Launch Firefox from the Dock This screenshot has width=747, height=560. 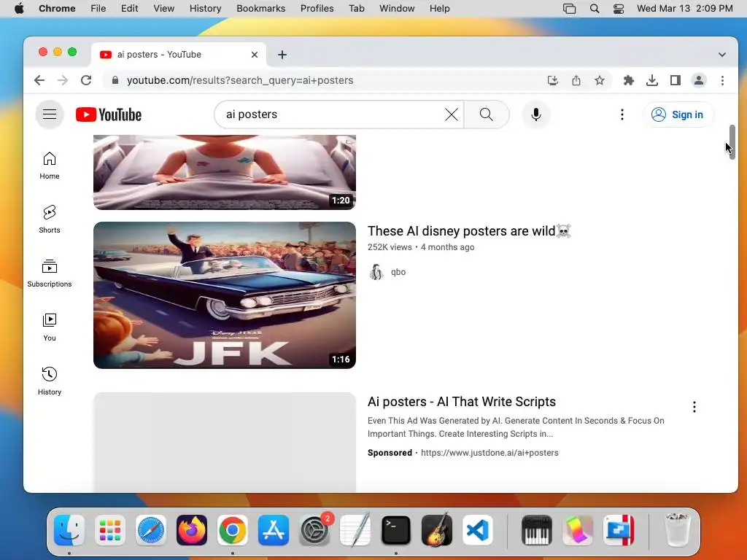[192, 530]
